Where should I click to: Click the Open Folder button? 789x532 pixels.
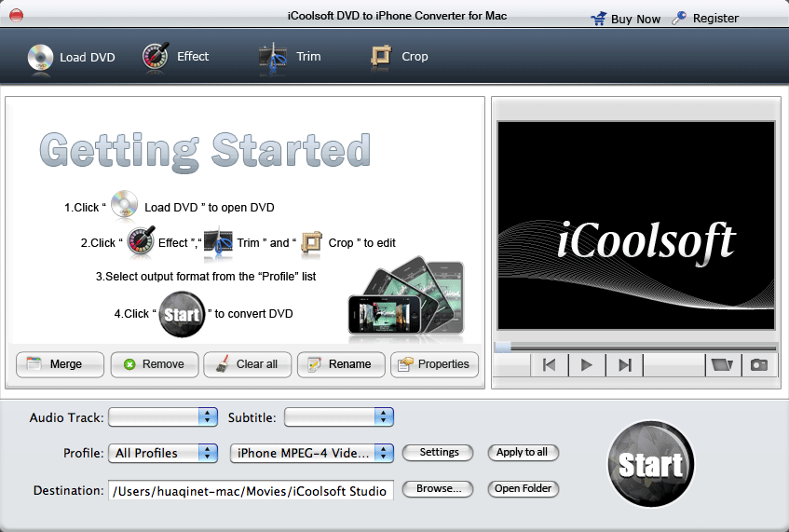click(x=523, y=489)
